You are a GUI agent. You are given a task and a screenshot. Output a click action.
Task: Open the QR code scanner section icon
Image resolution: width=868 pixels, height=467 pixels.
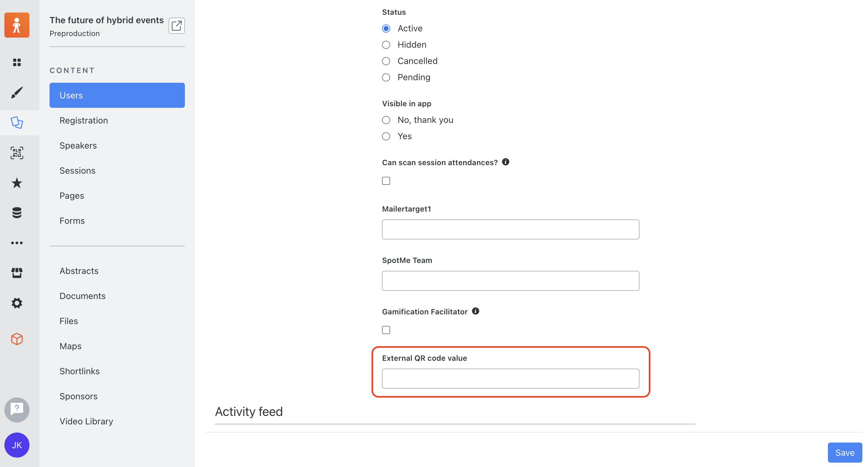[17, 153]
